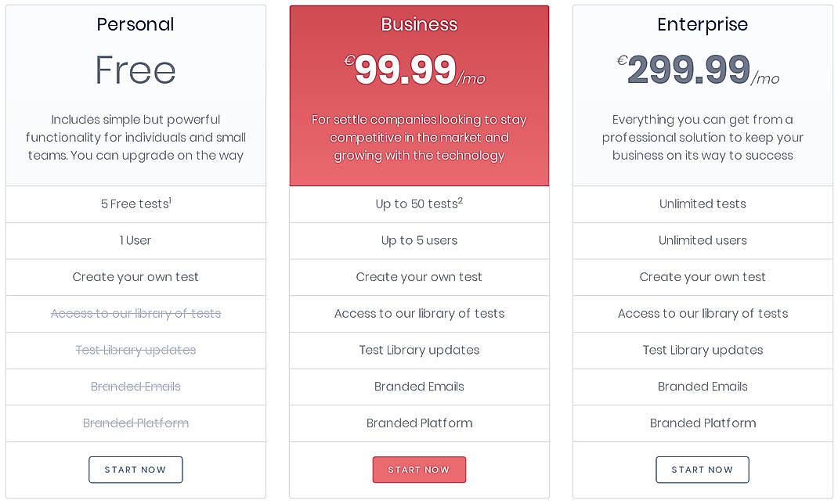Click Create your own test in Personal column

click(x=135, y=277)
